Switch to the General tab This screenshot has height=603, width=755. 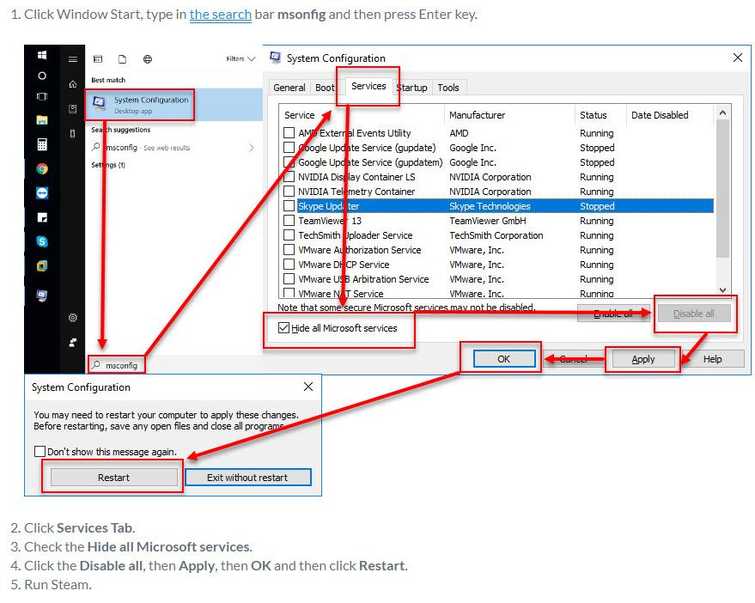point(289,88)
